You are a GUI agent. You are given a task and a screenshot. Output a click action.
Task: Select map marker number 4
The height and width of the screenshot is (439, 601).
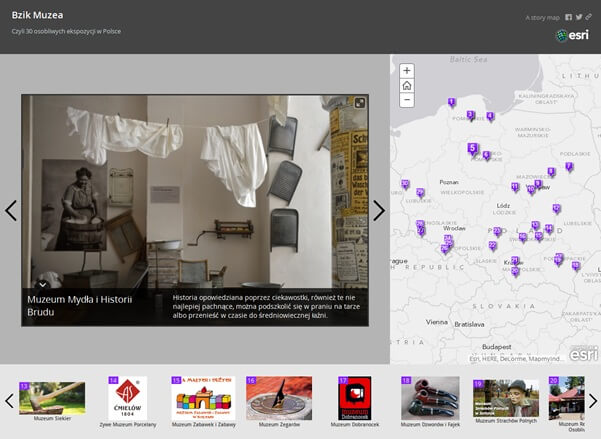(490, 116)
